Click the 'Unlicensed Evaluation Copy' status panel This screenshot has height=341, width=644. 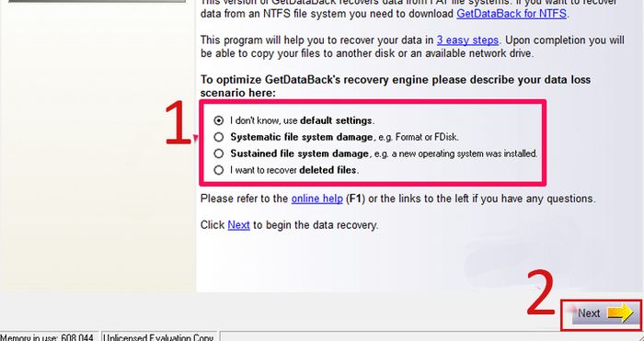coord(158,336)
